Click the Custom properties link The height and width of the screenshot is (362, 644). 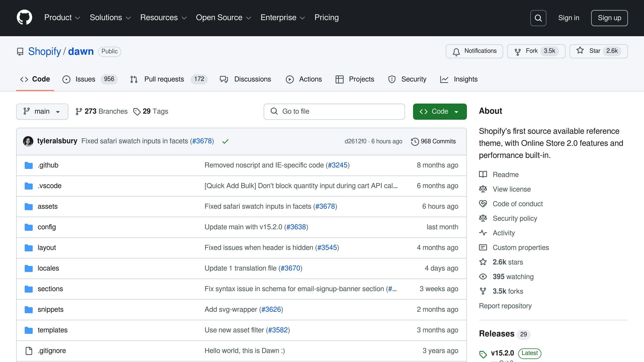[x=521, y=247]
